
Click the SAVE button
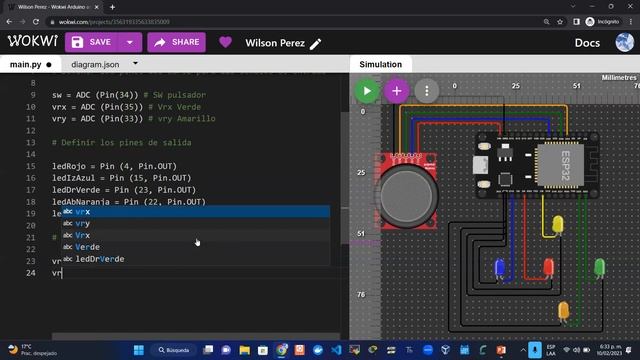pyautogui.click(x=92, y=42)
